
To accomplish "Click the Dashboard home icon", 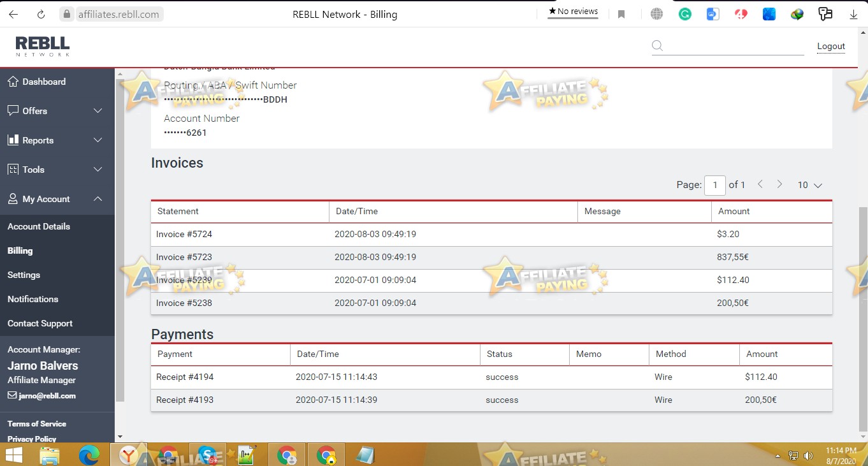I will pos(13,82).
